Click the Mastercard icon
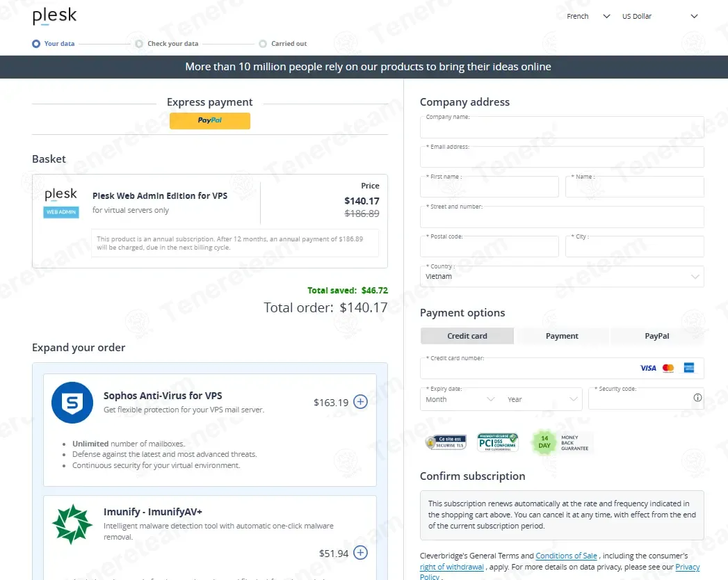This screenshot has width=728, height=580. pyautogui.click(x=668, y=369)
